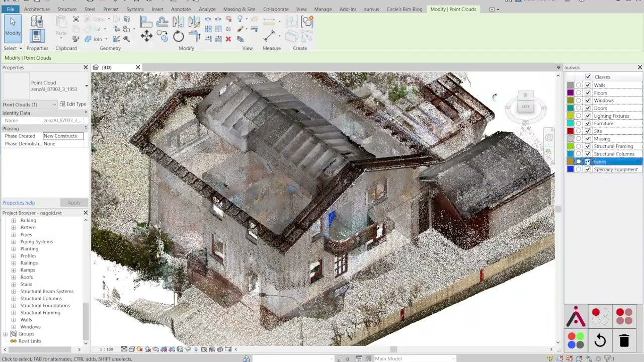
Task: Open the Properties help link
Action: pyautogui.click(x=19, y=203)
